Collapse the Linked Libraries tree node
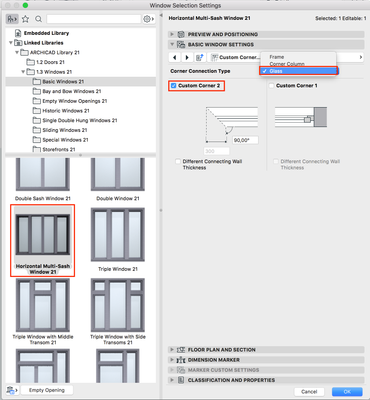The width and height of the screenshot is (370, 400). (x=11, y=43)
